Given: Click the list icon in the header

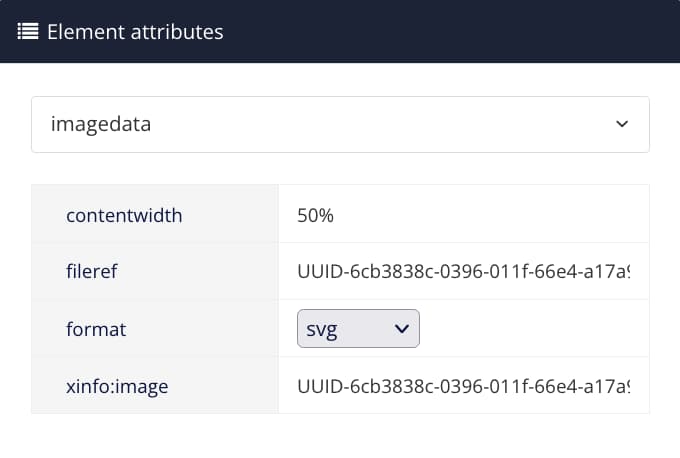Looking at the screenshot, I should click(x=28, y=31).
